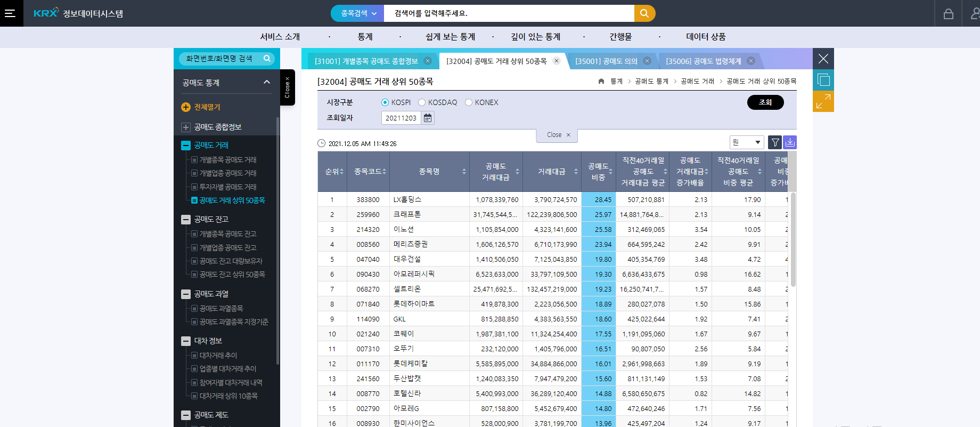Collapse the 공매도 과열 tree node

[x=186, y=294]
